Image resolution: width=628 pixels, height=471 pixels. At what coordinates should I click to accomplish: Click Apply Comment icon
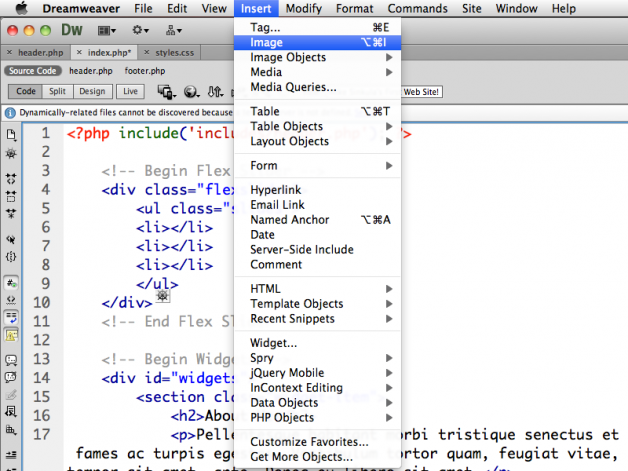11,360
